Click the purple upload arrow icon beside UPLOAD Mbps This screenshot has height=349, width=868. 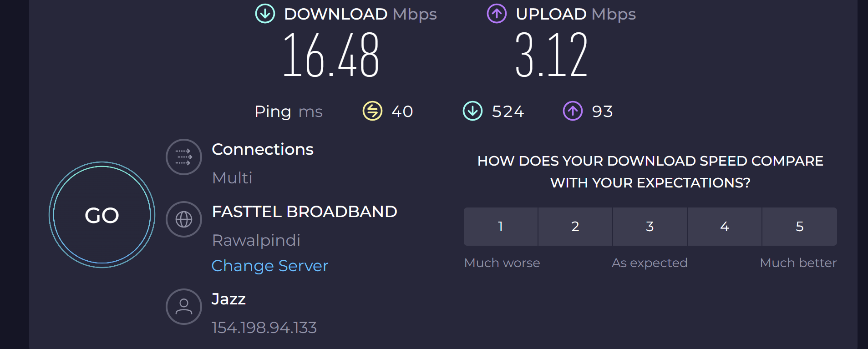[497, 14]
